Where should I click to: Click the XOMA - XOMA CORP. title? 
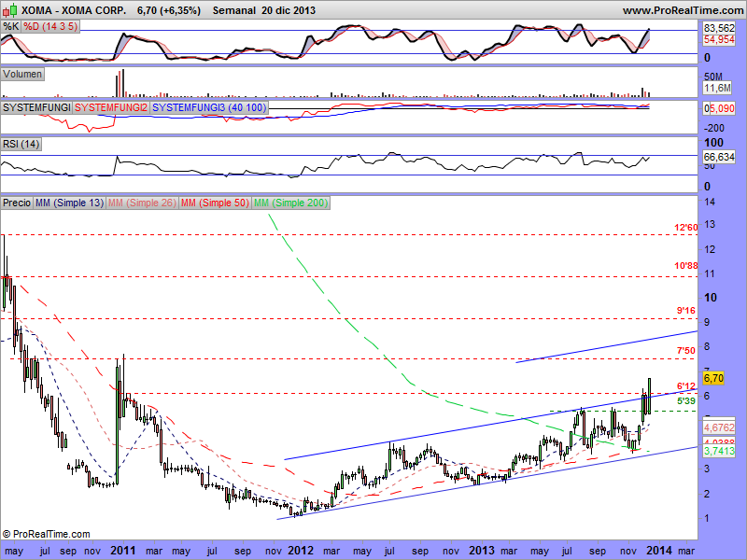coord(74,10)
